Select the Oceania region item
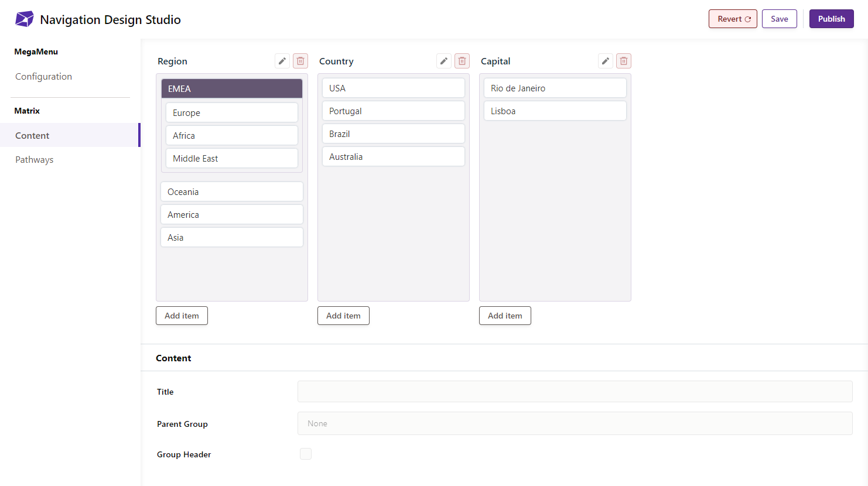The height and width of the screenshot is (486, 868). pyautogui.click(x=232, y=191)
